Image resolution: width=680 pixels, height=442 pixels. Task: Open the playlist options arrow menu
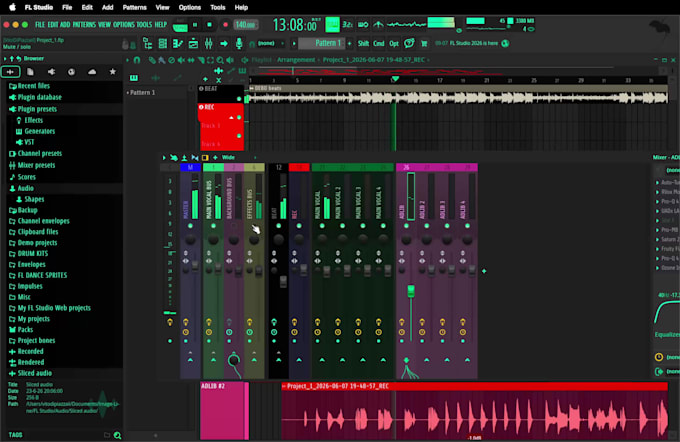pos(128,60)
